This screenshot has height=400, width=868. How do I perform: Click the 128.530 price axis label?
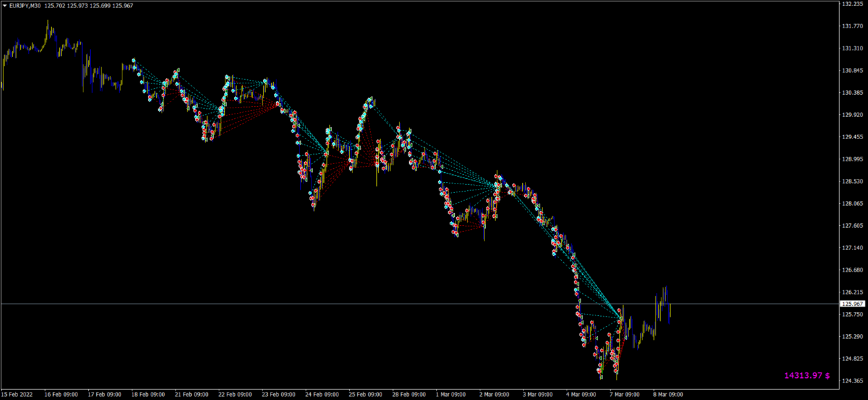[853, 182]
